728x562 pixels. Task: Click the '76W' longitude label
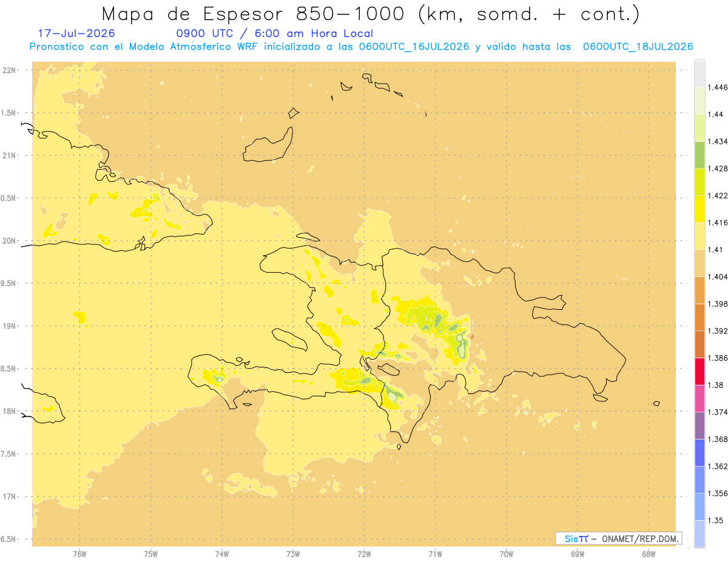tap(79, 554)
